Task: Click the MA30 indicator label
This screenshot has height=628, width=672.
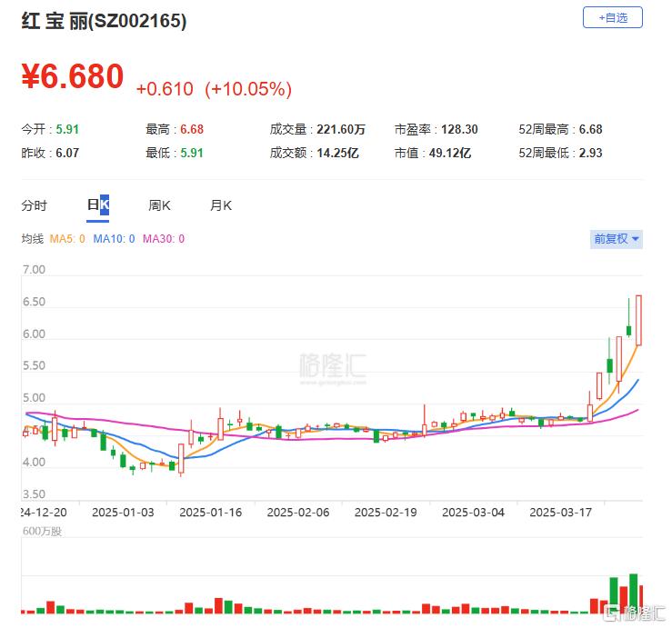Action: tap(164, 239)
